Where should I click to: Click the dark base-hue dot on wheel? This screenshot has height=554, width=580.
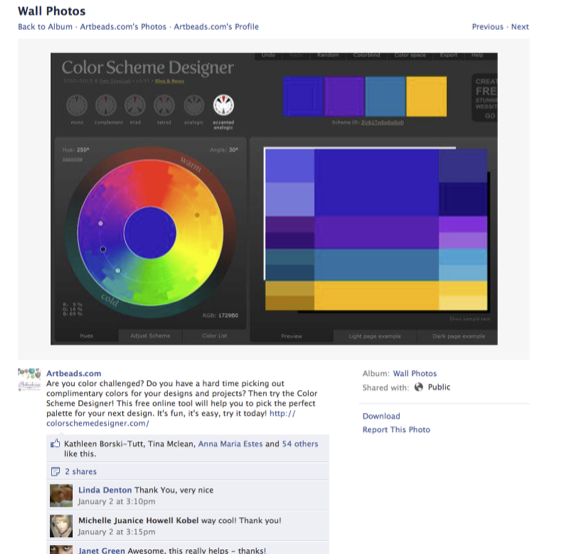pos(103,249)
